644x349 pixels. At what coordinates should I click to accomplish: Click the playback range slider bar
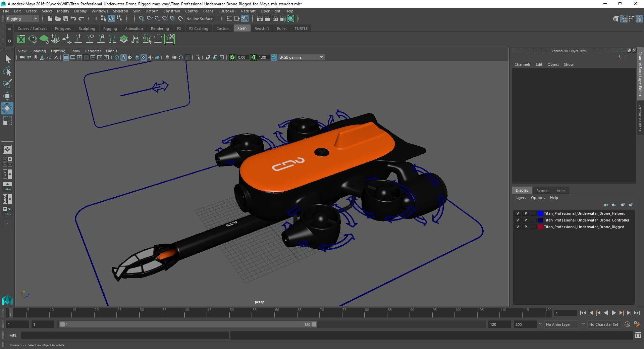(188, 325)
